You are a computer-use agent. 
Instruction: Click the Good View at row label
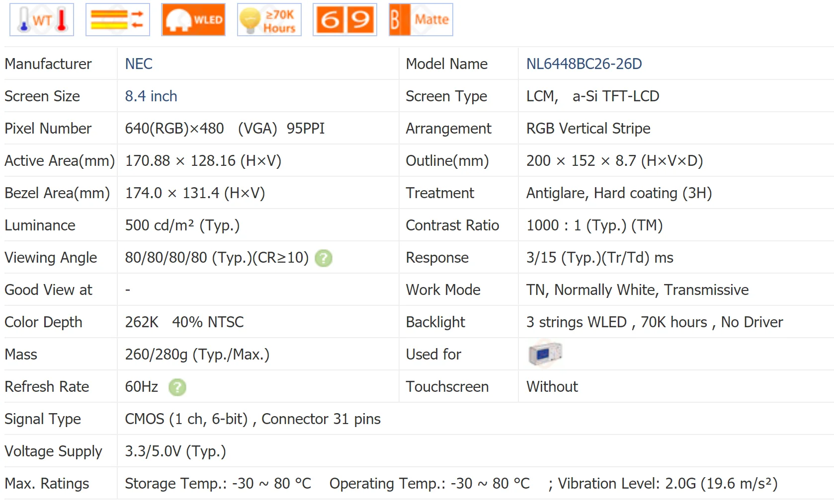48,290
